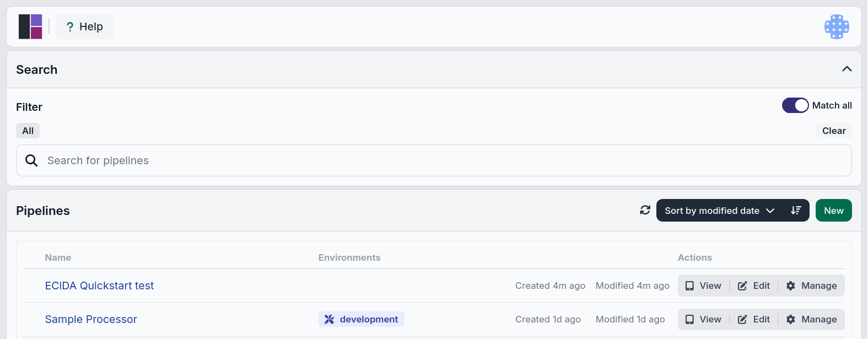Click the Pipelines section heading
868x339 pixels.
click(43, 211)
